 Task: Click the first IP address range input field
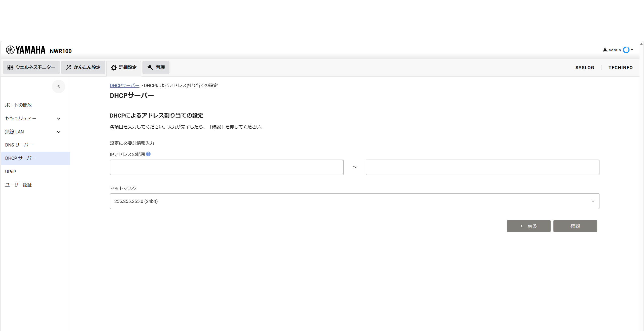[x=226, y=167]
